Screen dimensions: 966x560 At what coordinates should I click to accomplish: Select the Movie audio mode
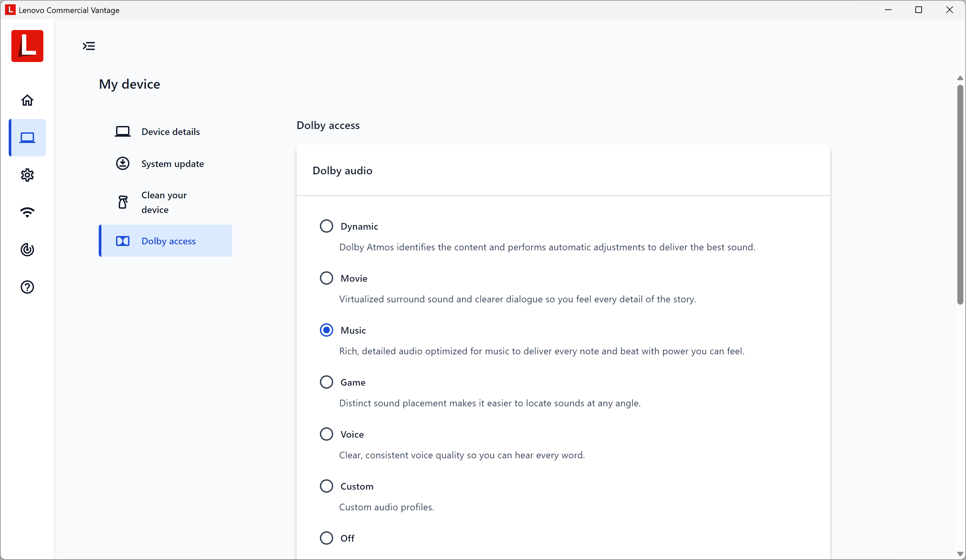tap(326, 278)
